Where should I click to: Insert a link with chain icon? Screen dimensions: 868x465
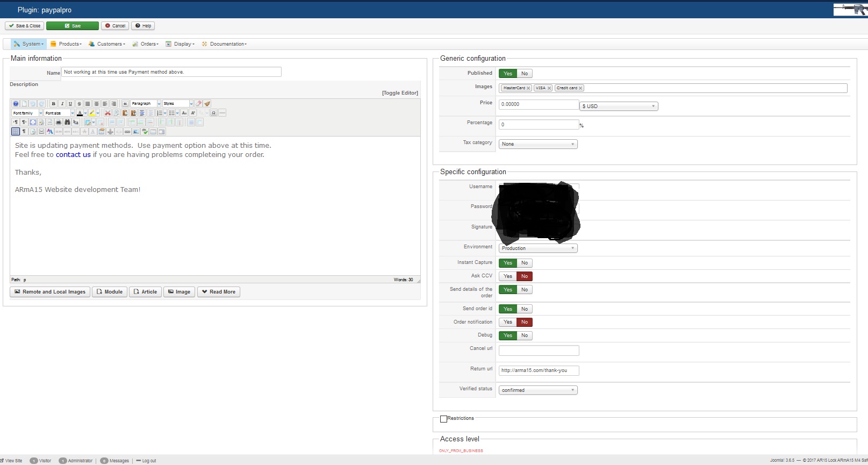point(127,131)
